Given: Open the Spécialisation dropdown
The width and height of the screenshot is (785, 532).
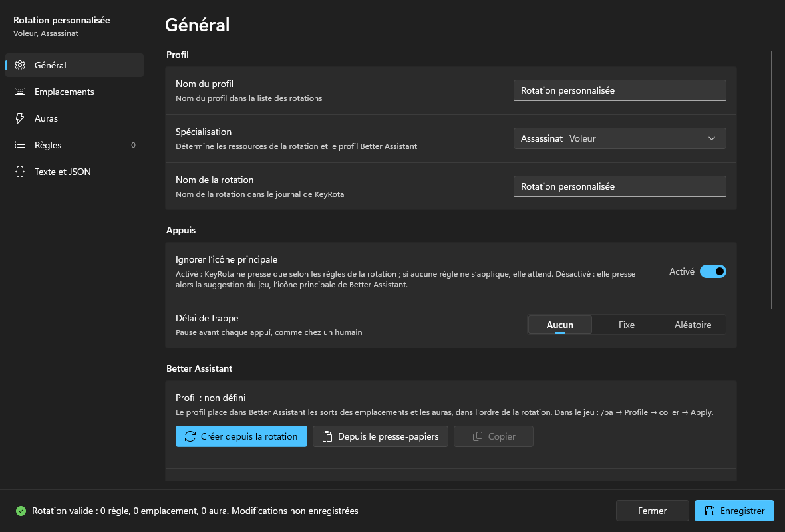Looking at the screenshot, I should (620, 138).
